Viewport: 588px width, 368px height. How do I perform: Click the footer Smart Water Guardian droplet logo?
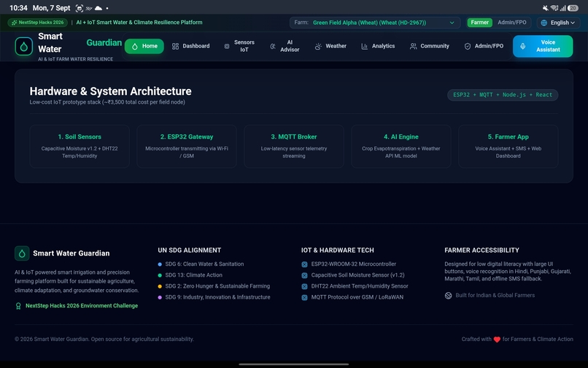[x=22, y=253]
